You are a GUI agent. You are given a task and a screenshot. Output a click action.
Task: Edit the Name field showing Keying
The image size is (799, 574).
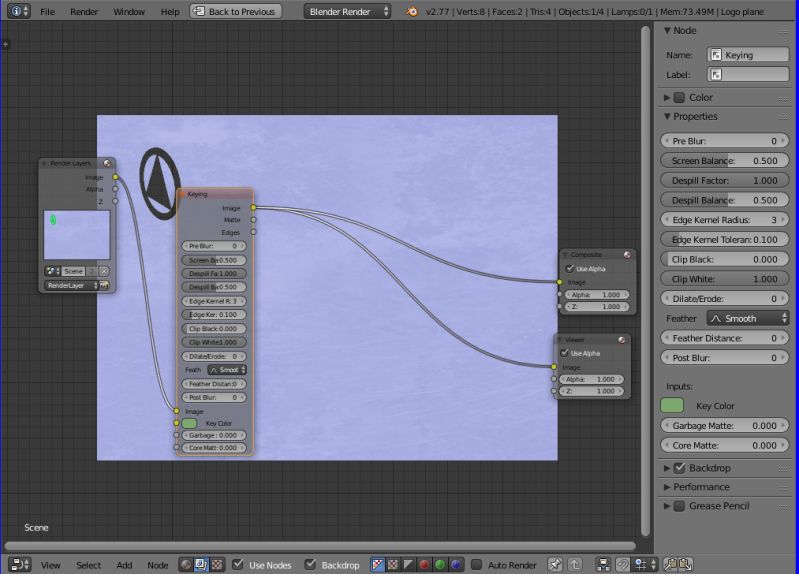[x=748, y=55]
